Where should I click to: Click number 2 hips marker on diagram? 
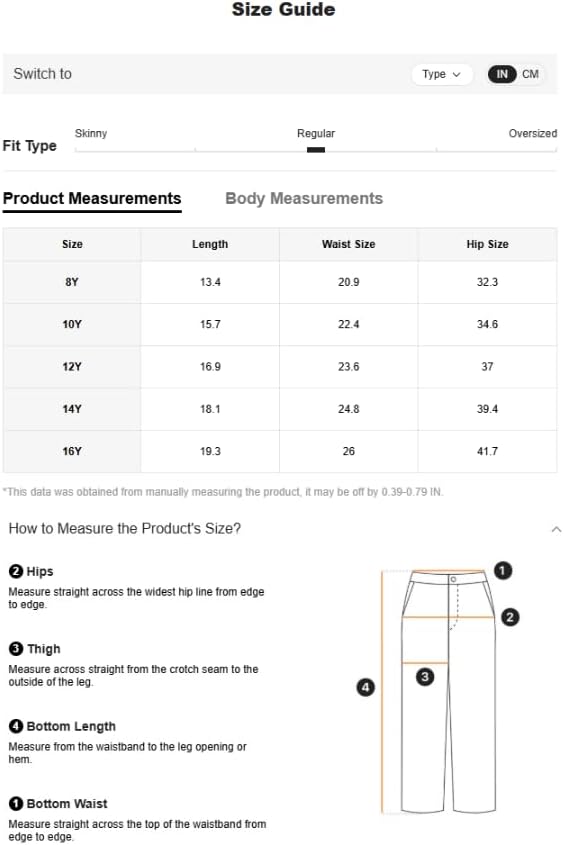[x=510, y=617]
